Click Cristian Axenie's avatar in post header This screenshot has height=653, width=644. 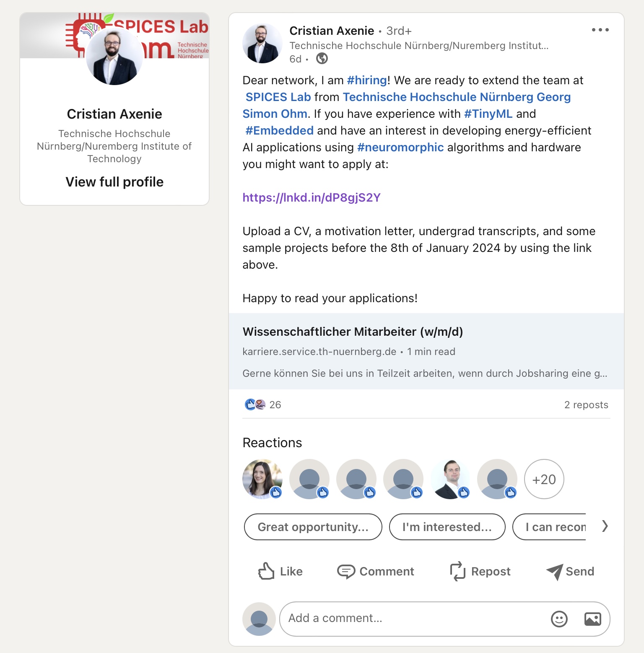(262, 43)
